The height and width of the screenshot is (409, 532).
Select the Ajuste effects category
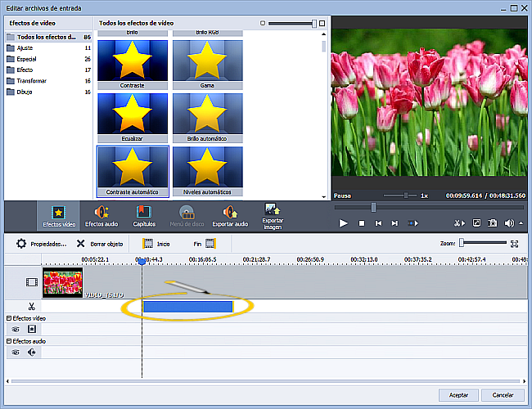[25, 48]
